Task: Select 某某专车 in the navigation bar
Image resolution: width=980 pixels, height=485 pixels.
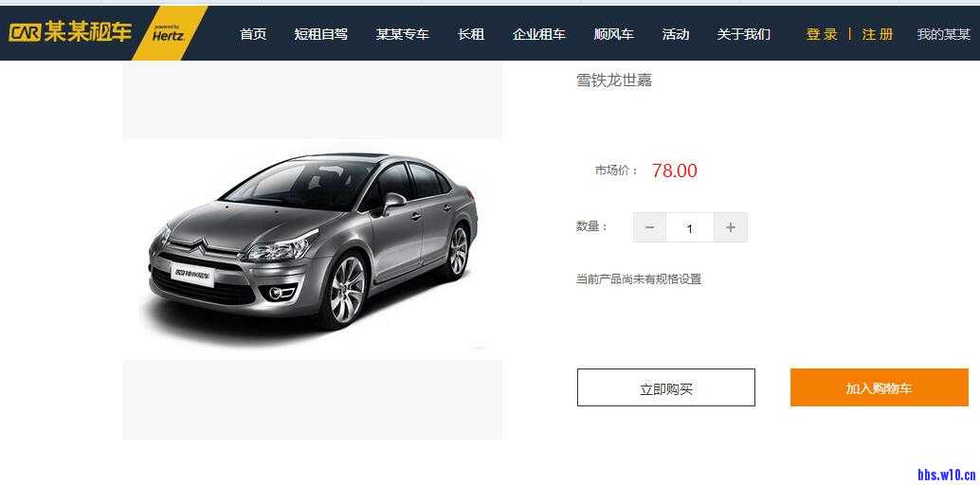Action: click(403, 34)
